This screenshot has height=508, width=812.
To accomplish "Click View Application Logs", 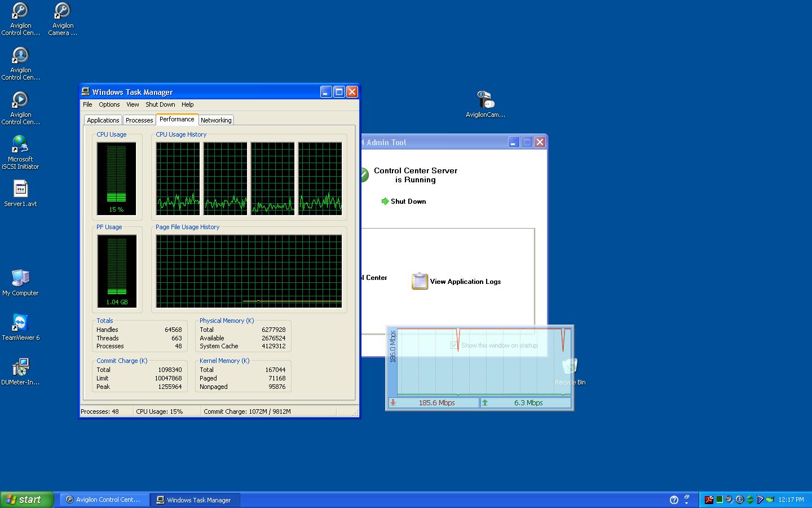I will coord(457,282).
